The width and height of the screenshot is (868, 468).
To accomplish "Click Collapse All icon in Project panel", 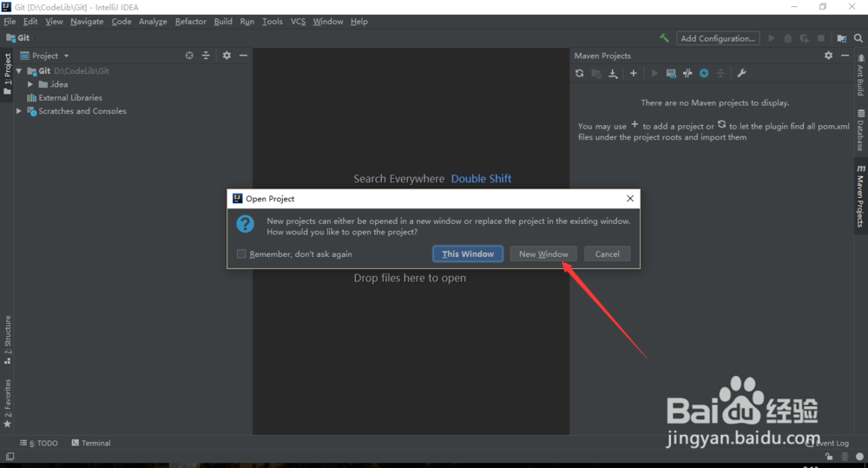I will point(206,56).
